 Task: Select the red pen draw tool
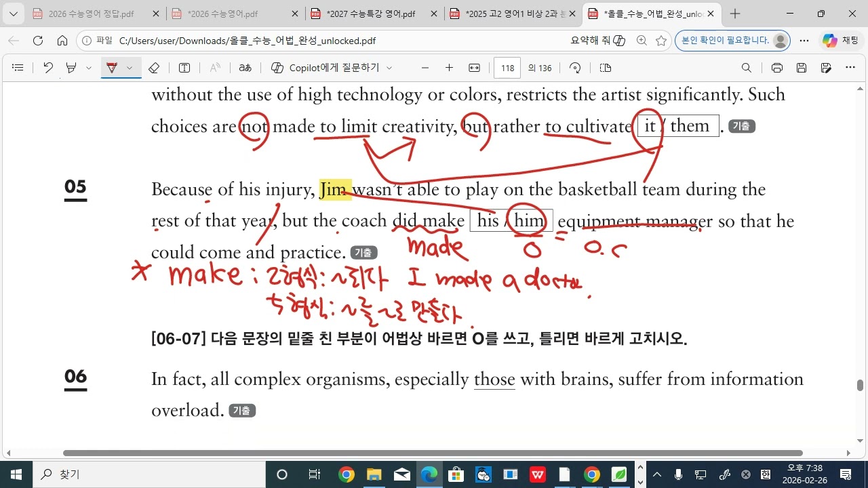[112, 68]
